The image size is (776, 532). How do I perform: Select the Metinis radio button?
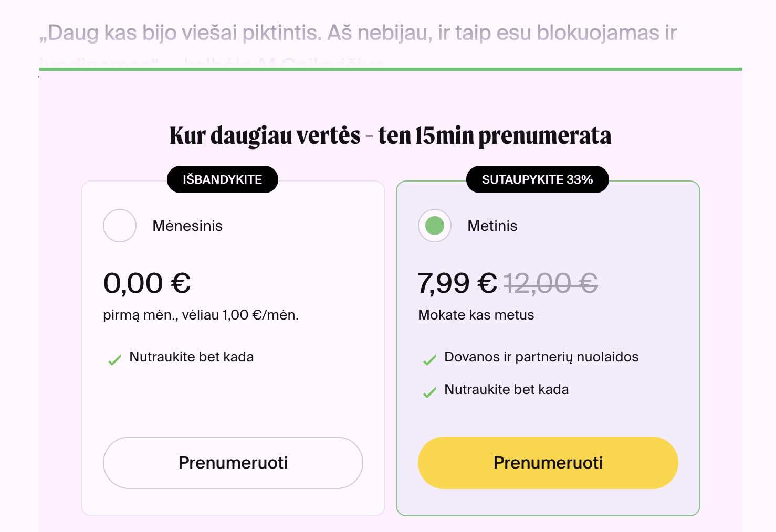click(435, 226)
